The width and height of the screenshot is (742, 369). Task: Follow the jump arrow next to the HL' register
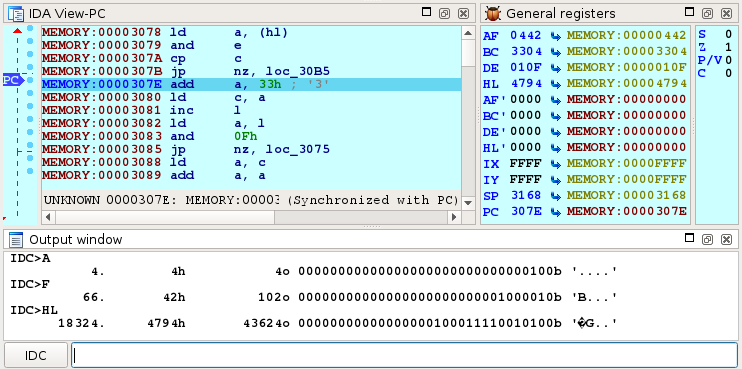(556, 148)
